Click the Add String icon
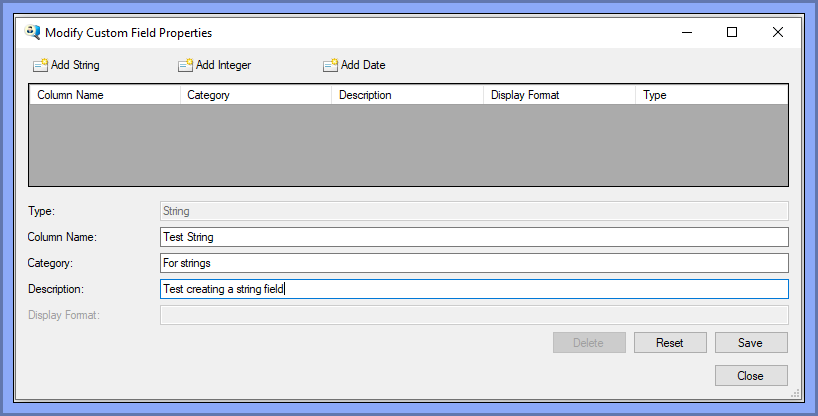This screenshot has width=818, height=416. click(x=40, y=65)
